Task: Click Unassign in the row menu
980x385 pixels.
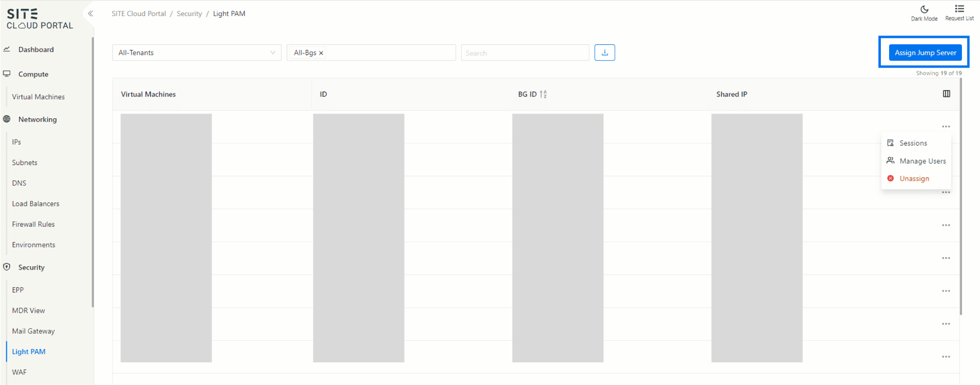Action: point(914,179)
